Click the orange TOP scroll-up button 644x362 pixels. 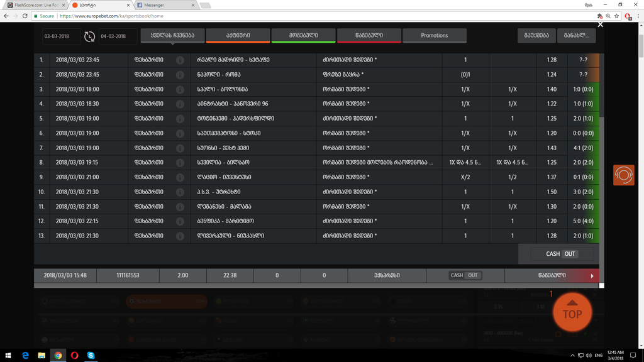572,312
